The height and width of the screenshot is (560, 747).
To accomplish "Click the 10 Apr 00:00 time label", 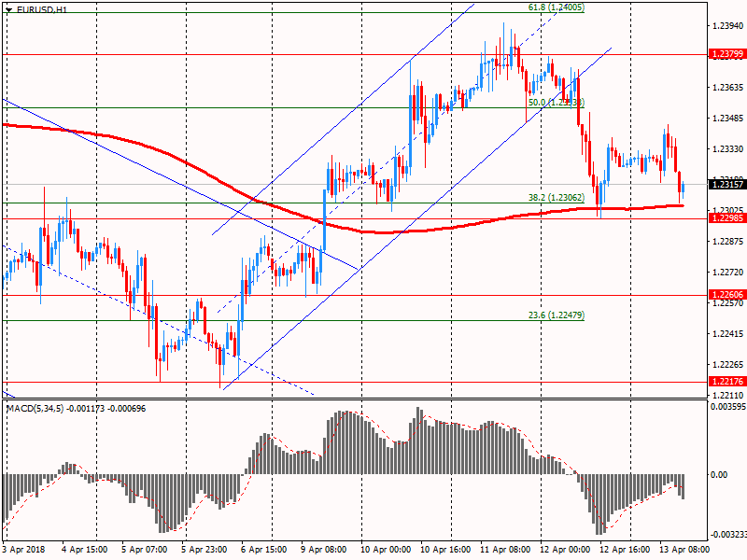I will pos(386,550).
